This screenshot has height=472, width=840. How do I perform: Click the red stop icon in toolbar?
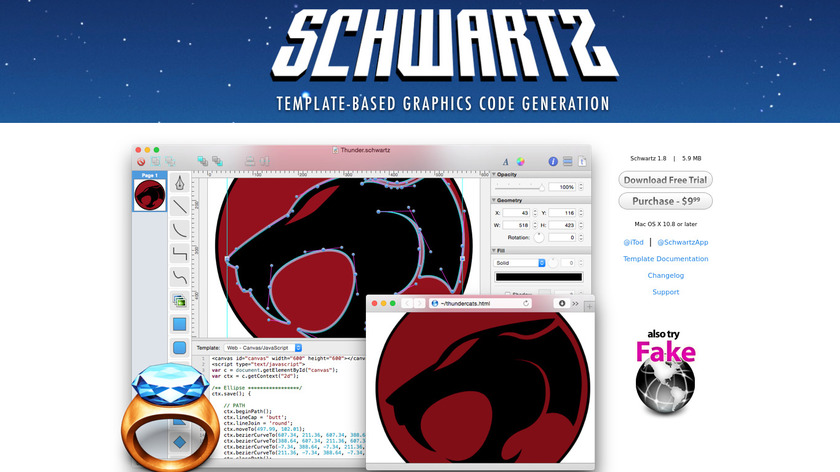tap(141, 161)
